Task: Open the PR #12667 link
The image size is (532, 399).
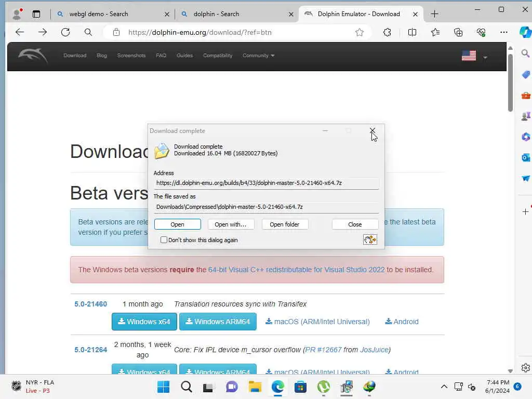Action: 323,350
